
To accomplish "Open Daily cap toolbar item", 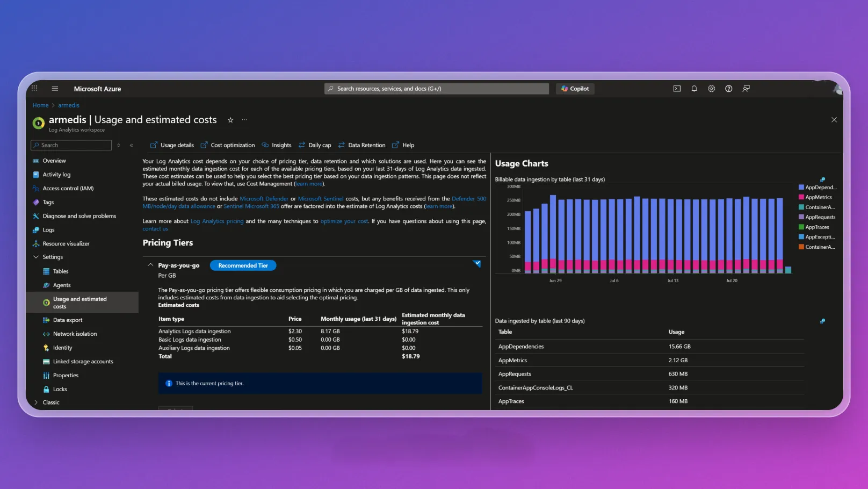I will (315, 145).
